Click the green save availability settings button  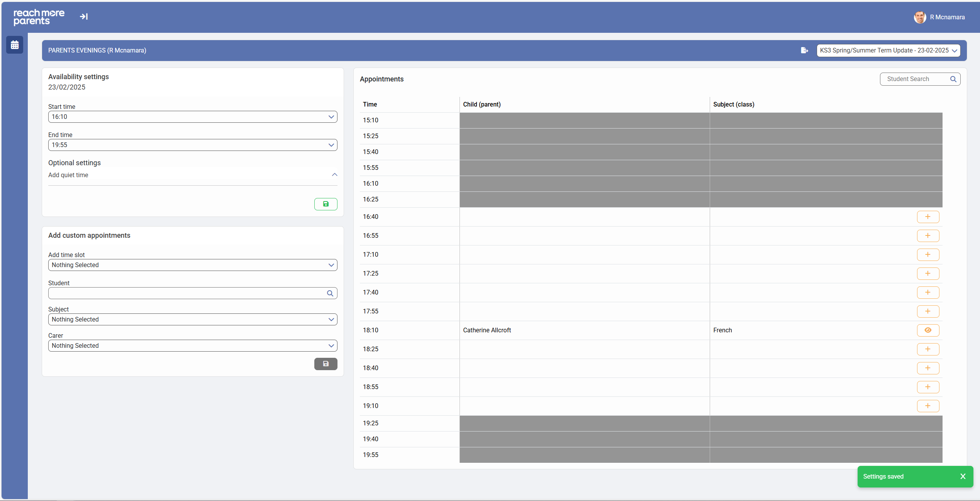(x=326, y=204)
